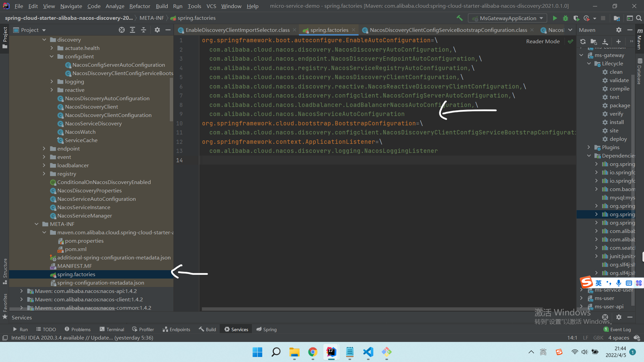The height and width of the screenshot is (362, 644).
Task: Open the Project Structure dialog icon
Action: (x=616, y=18)
